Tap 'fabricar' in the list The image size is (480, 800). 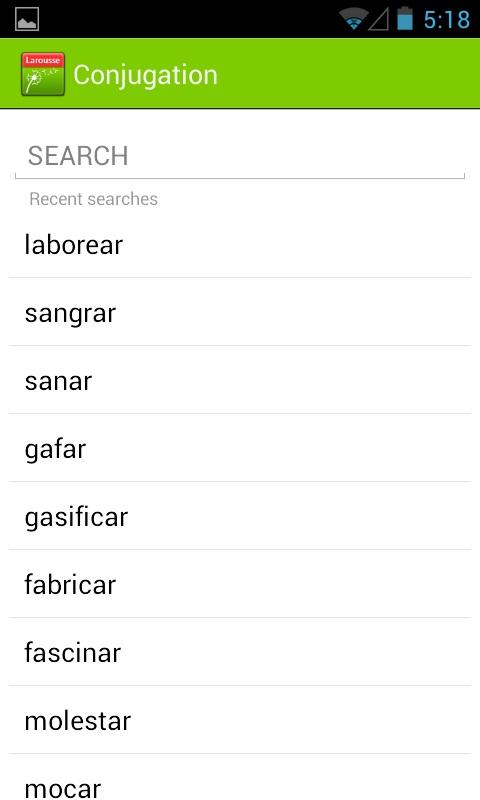pyautogui.click(x=240, y=584)
